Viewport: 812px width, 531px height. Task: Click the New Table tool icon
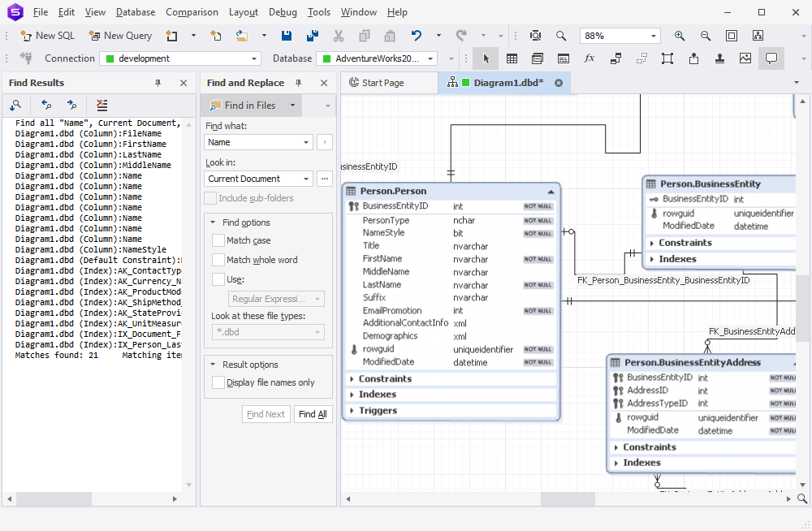tap(512, 58)
